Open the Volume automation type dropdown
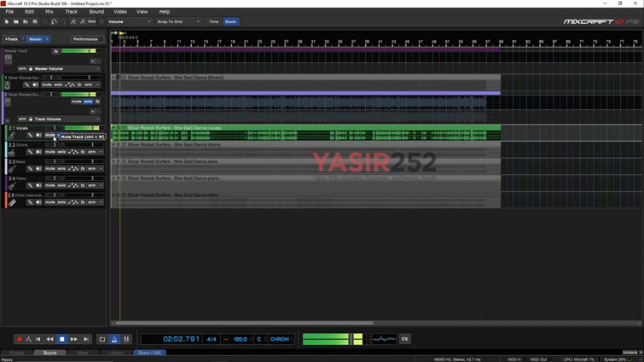 [128, 21]
